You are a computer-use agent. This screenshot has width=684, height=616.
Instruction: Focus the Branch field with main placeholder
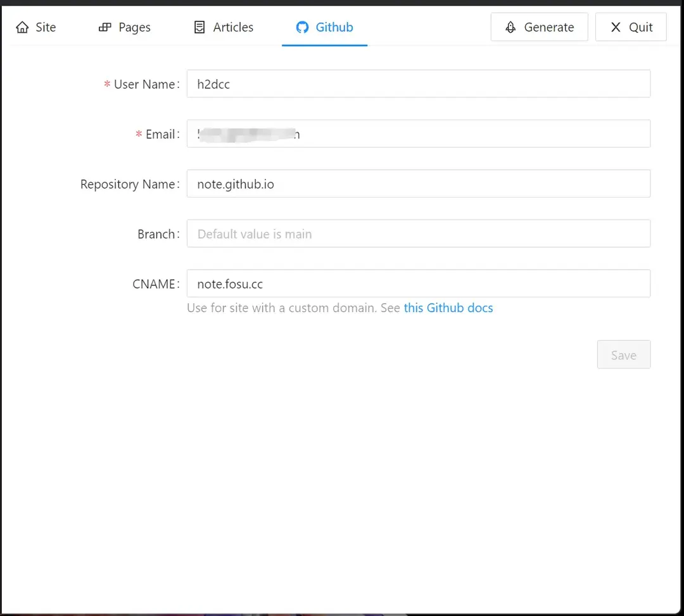click(418, 234)
